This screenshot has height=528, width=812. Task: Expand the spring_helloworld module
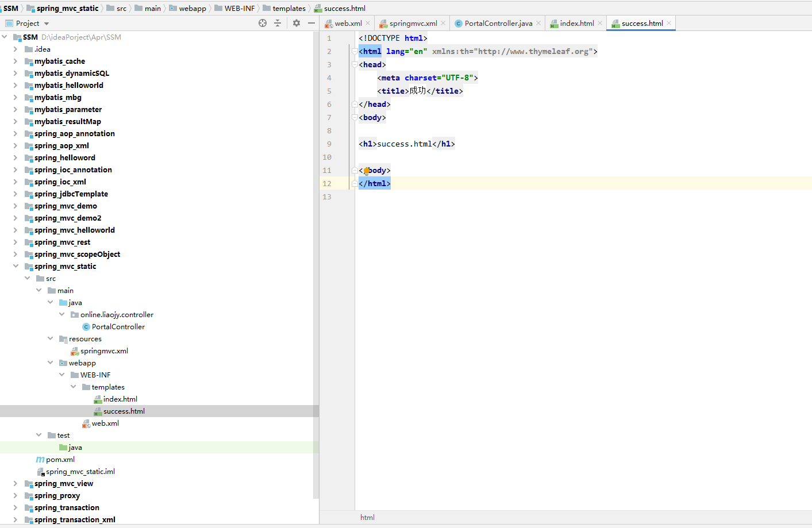click(16, 157)
